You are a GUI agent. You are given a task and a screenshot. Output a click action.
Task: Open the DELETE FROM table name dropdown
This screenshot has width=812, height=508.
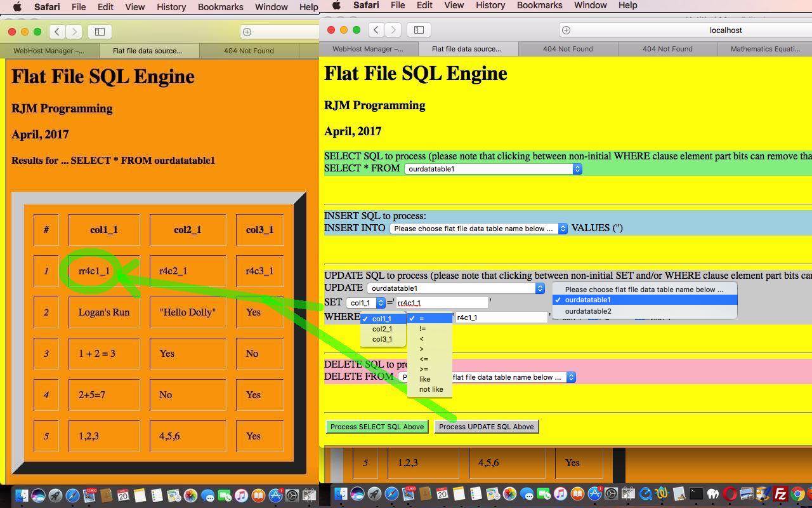507,377
